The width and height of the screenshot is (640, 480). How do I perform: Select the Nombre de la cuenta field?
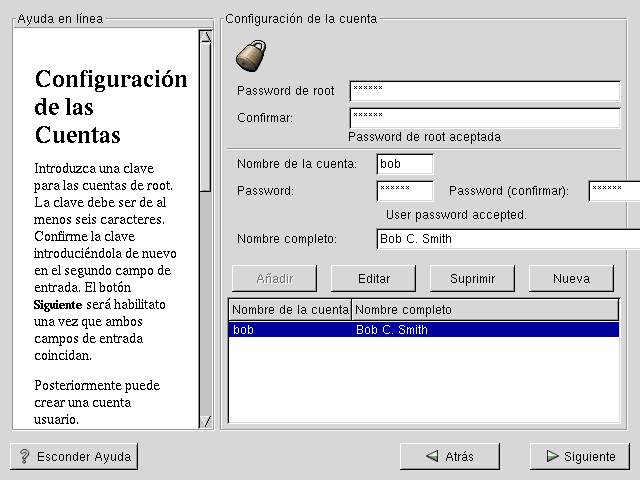[x=405, y=164]
